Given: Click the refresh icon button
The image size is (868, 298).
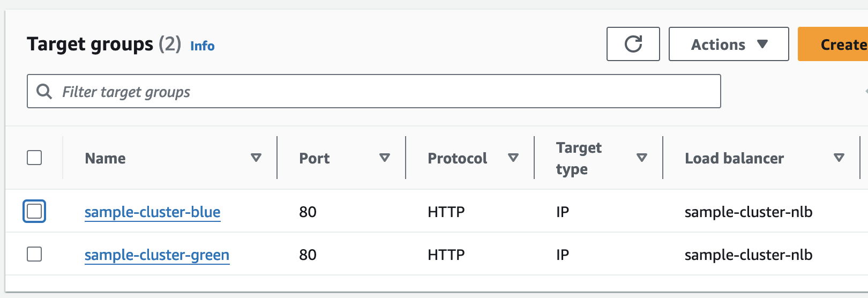Looking at the screenshot, I should pos(633,44).
